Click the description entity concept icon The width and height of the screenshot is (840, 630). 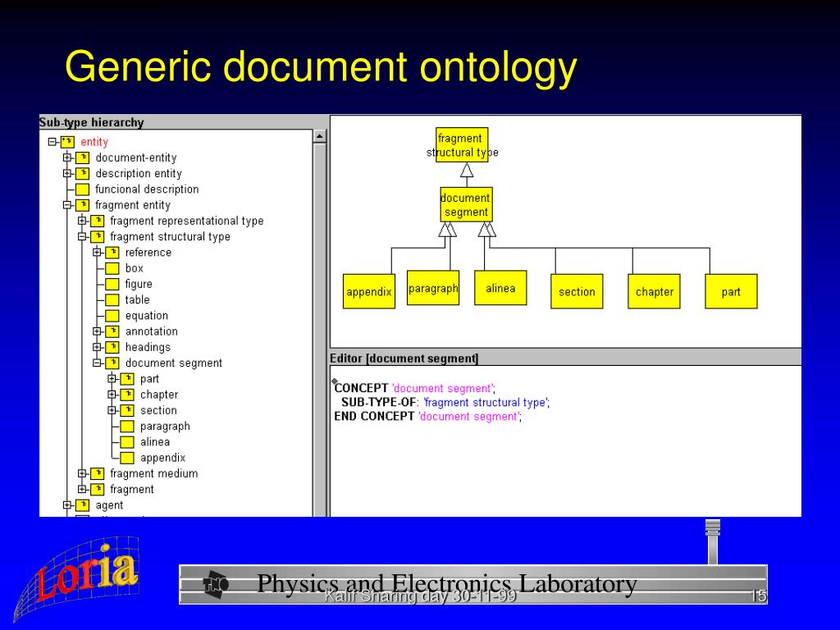pos(83,174)
